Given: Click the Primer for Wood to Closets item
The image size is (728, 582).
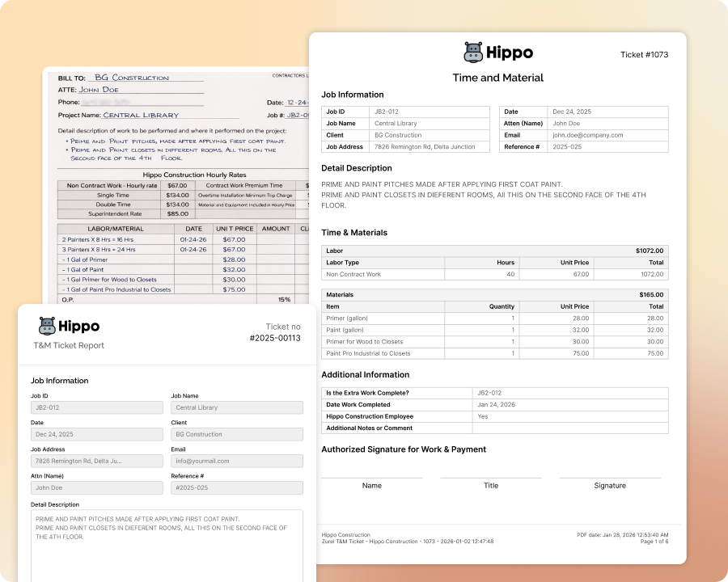Looking at the screenshot, I should pyautogui.click(x=365, y=342).
